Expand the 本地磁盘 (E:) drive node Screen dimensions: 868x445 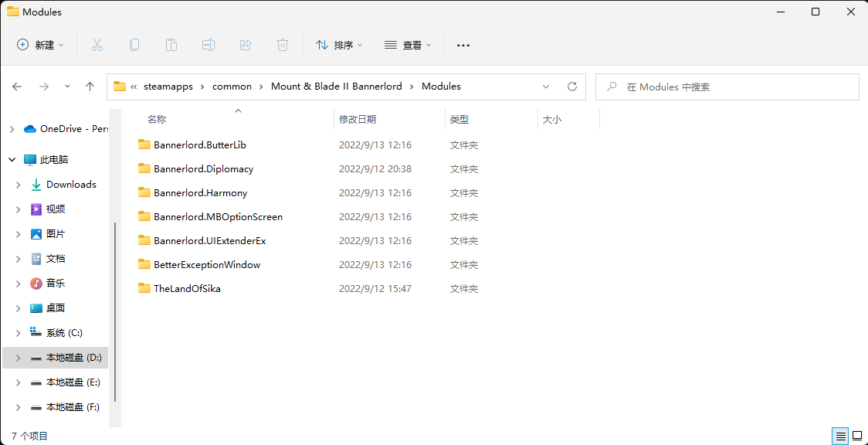coord(19,382)
